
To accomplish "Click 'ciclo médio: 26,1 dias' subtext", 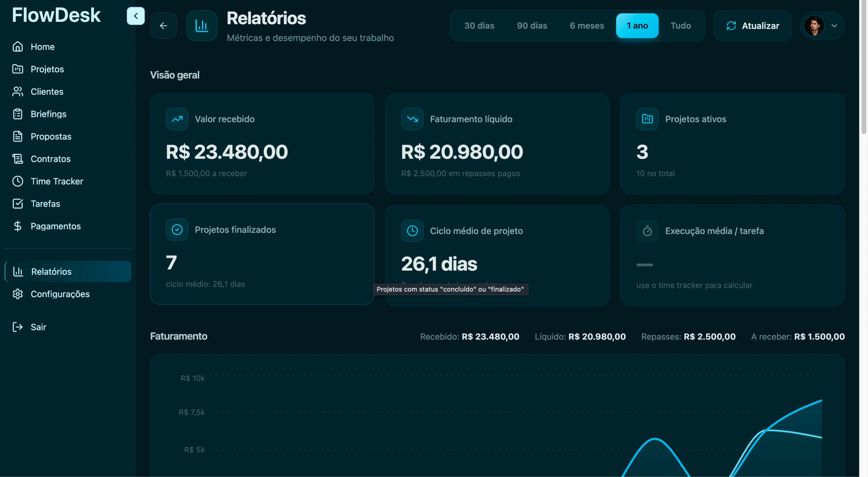I will pos(205,284).
